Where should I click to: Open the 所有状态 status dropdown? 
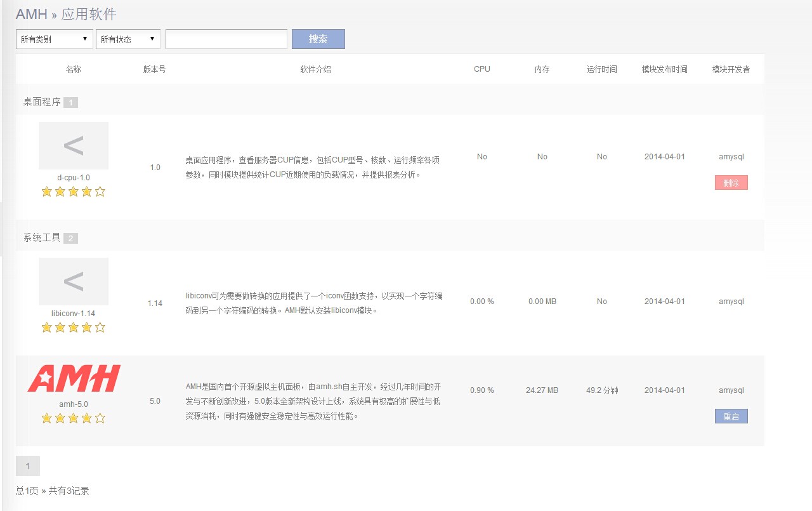point(128,39)
